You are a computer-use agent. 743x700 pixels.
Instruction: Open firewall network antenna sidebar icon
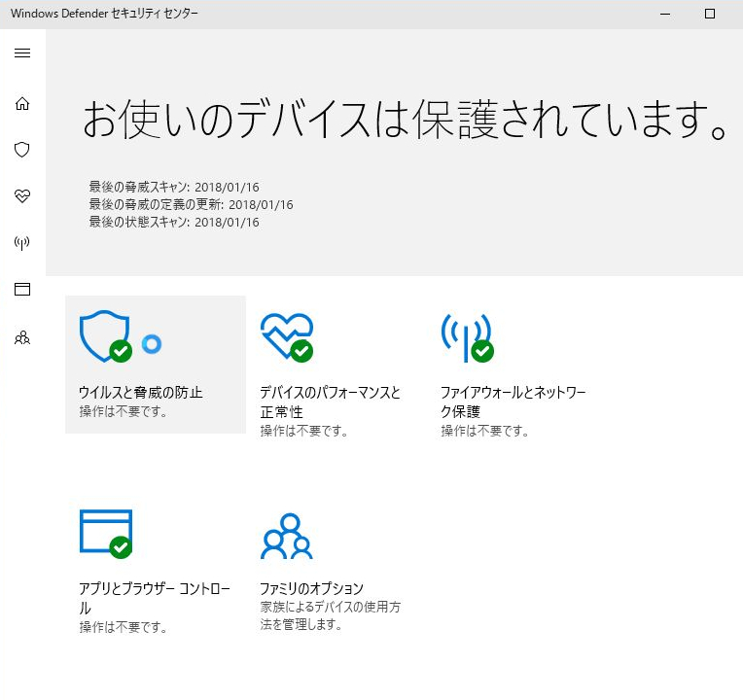pos(21,243)
